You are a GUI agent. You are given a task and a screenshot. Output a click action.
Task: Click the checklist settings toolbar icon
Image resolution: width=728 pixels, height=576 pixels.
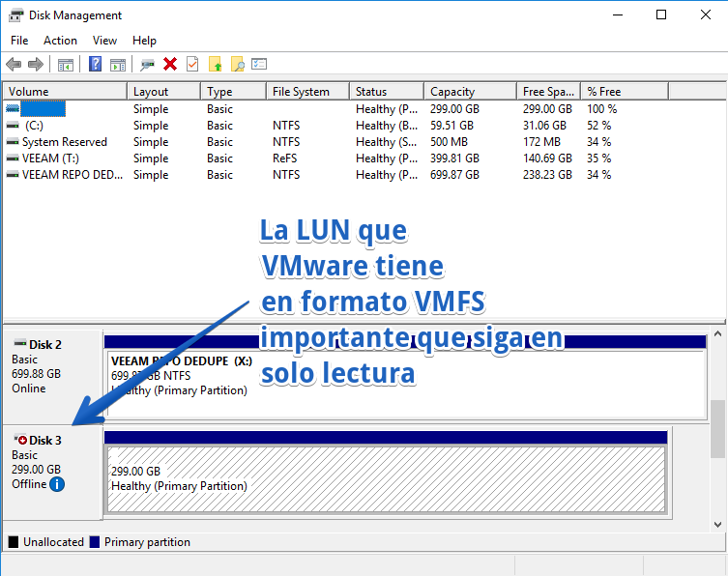point(259,64)
